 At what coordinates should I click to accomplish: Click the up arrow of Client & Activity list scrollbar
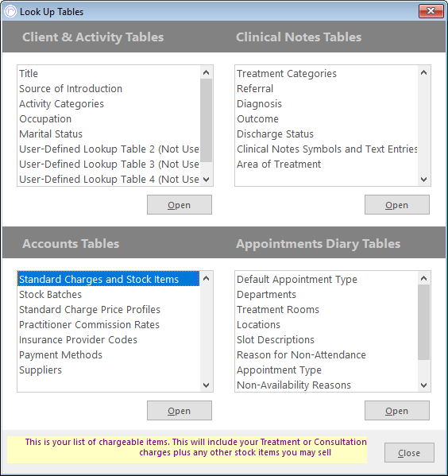pyautogui.click(x=206, y=72)
